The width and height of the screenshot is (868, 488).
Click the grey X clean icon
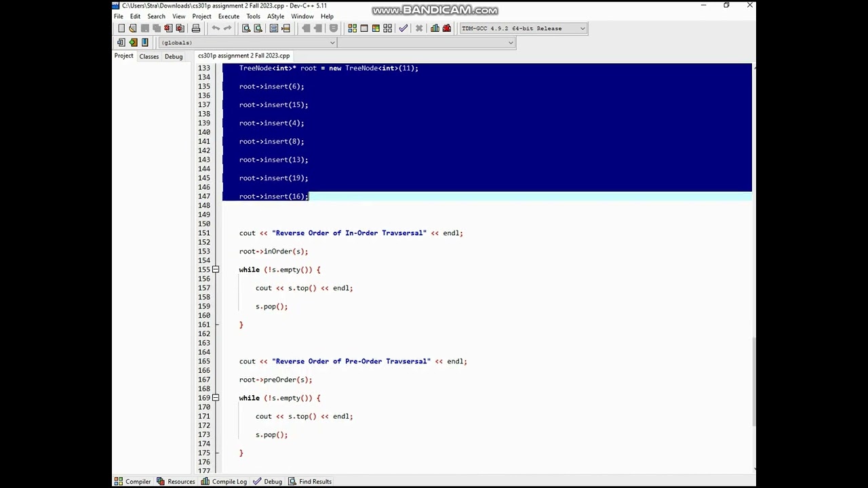419,28
